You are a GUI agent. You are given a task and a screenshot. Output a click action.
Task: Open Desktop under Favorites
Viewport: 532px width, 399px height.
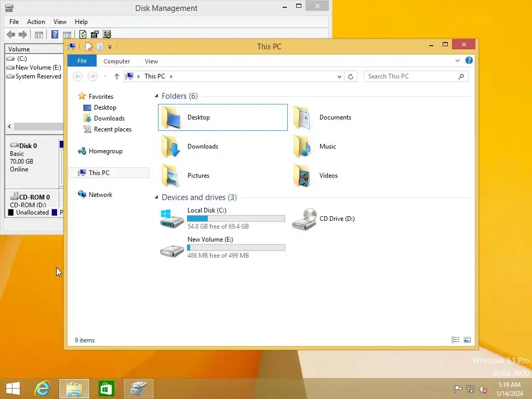(x=100, y=108)
